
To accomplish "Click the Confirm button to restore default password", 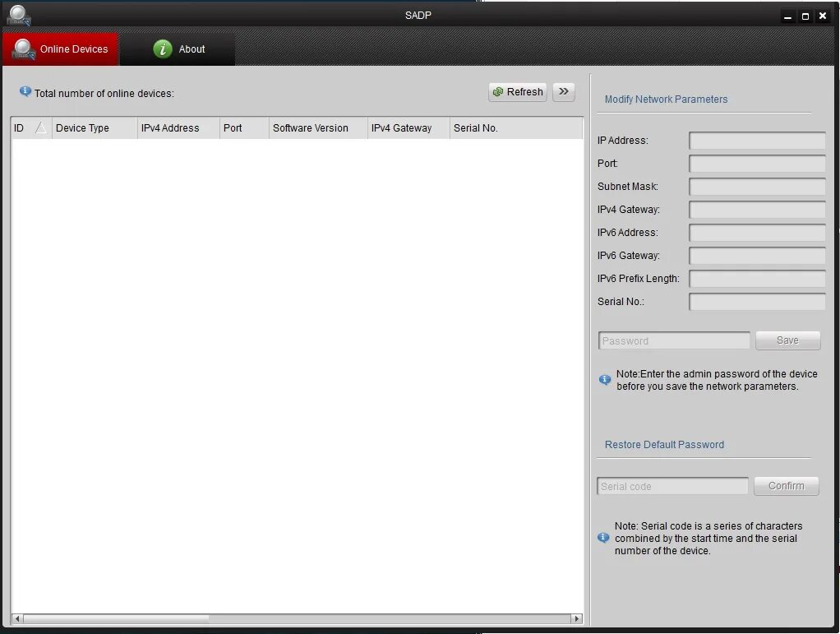I will coord(786,485).
